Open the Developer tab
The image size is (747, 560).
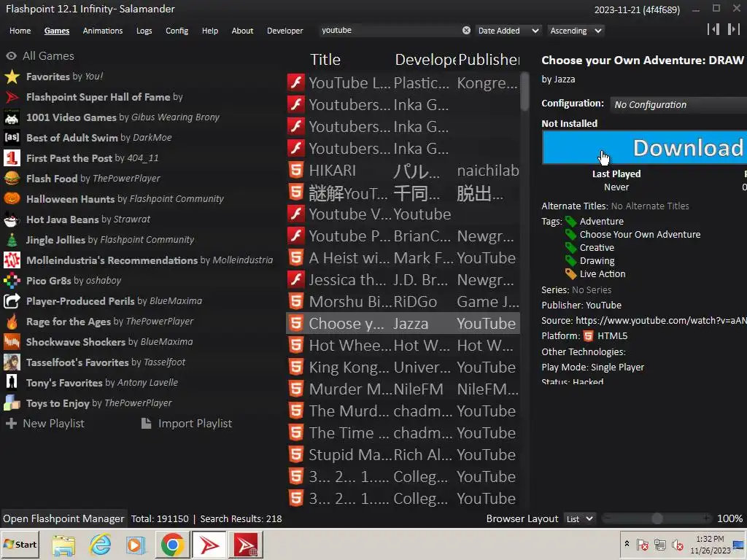[285, 31]
